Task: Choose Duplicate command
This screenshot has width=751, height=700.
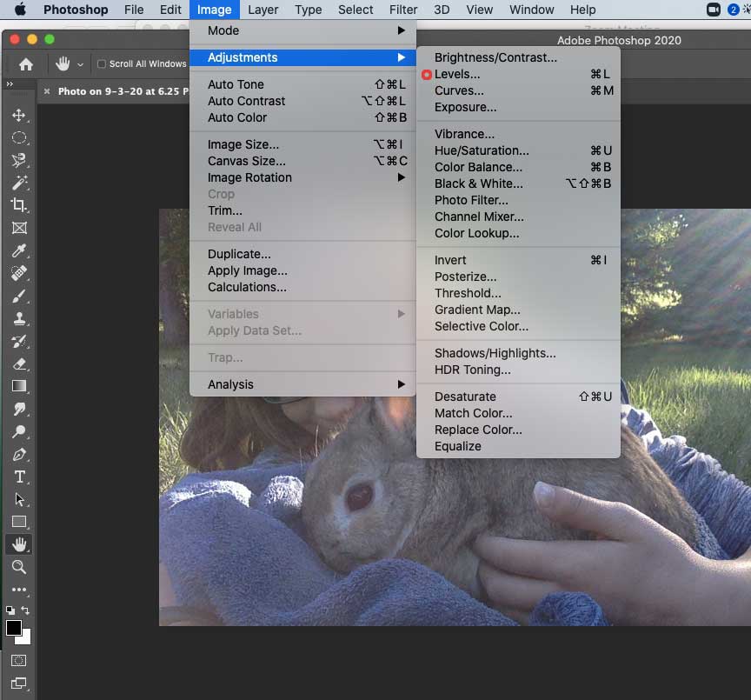Action: tap(302, 254)
